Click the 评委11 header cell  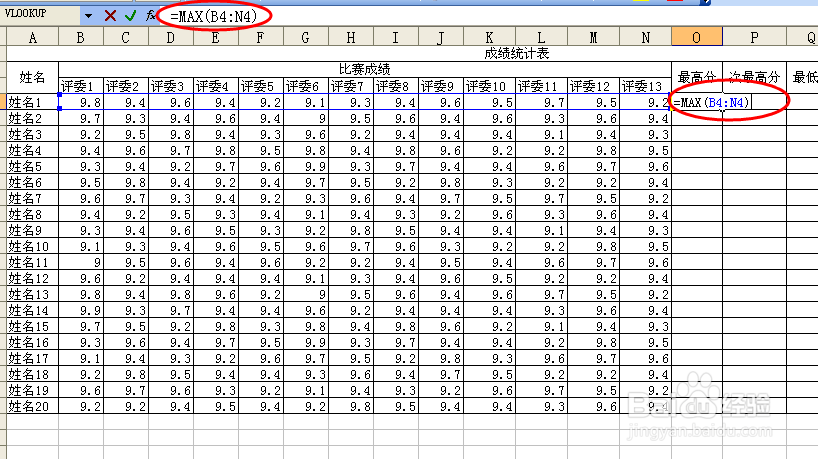pyautogui.click(x=541, y=85)
